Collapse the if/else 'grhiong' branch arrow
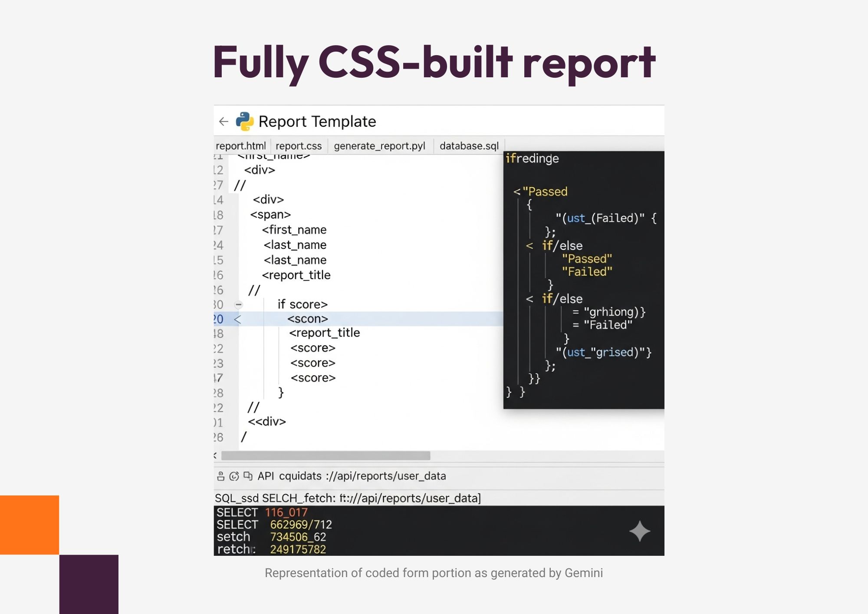Screen dimensions: 868x614 [529, 298]
